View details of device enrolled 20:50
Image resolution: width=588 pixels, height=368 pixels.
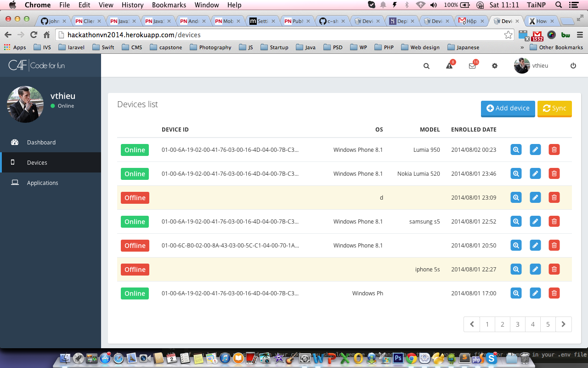[x=516, y=245]
